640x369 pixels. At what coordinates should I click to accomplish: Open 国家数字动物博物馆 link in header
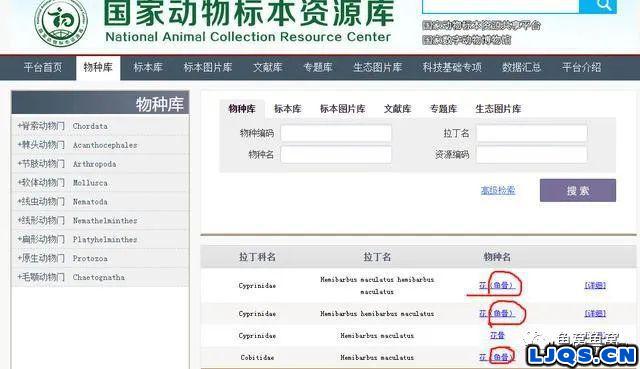(467, 40)
